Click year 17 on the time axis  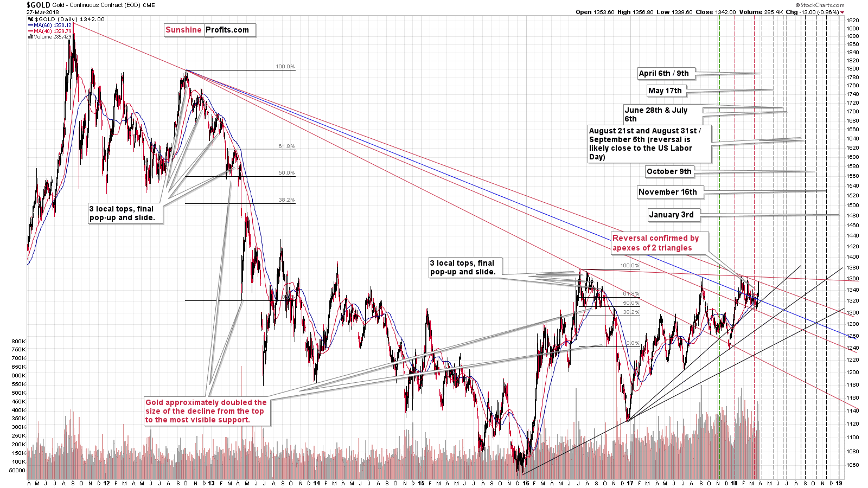(x=630, y=483)
